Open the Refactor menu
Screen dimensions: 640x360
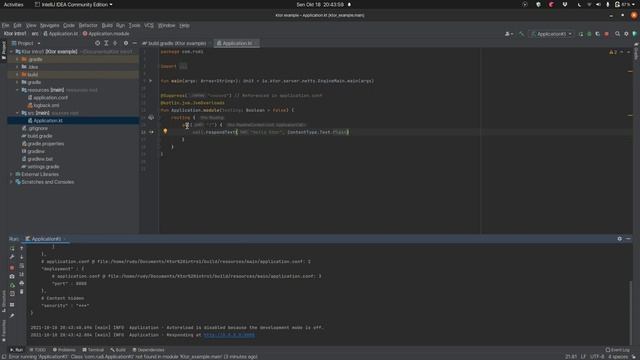click(88, 25)
